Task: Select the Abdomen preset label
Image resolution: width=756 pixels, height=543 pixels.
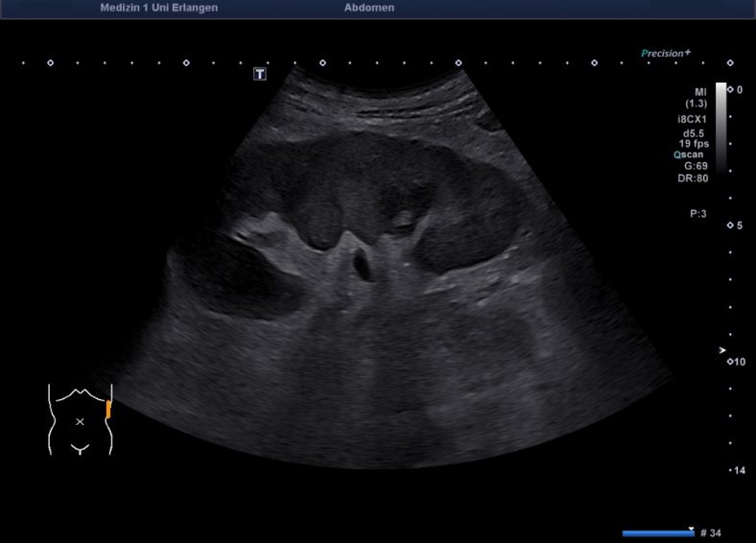Action: 368,8
